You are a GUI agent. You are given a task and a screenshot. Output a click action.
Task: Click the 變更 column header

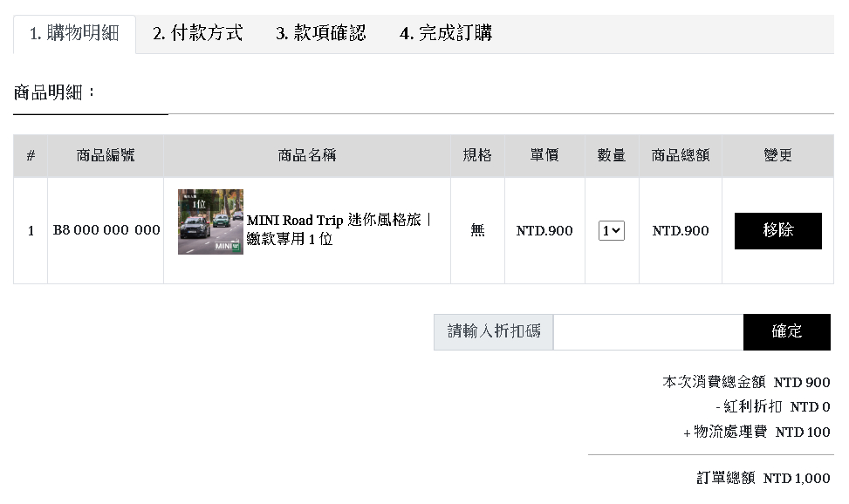pyautogui.click(x=777, y=156)
